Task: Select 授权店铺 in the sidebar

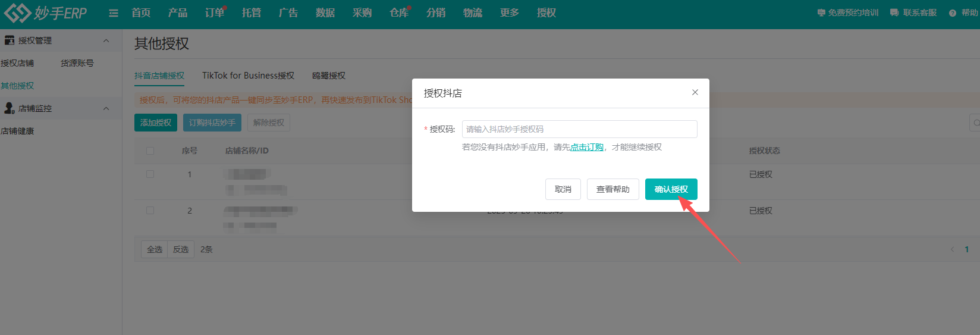Action: (x=17, y=63)
